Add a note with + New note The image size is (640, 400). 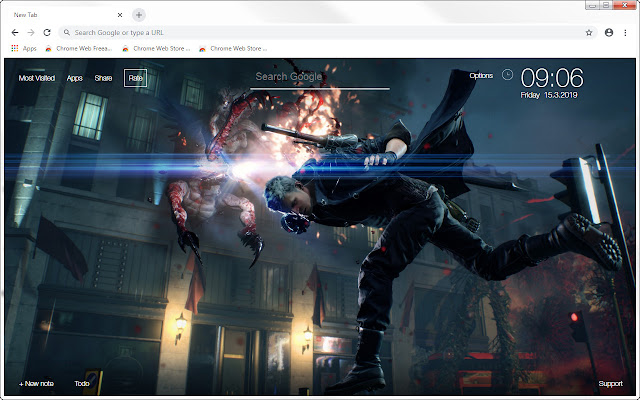[36, 383]
